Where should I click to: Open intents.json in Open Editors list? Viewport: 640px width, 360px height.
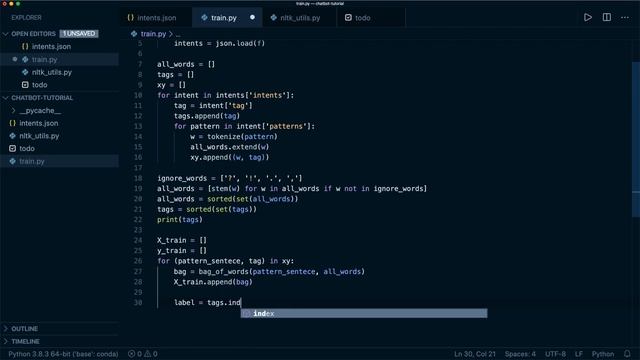click(51, 47)
